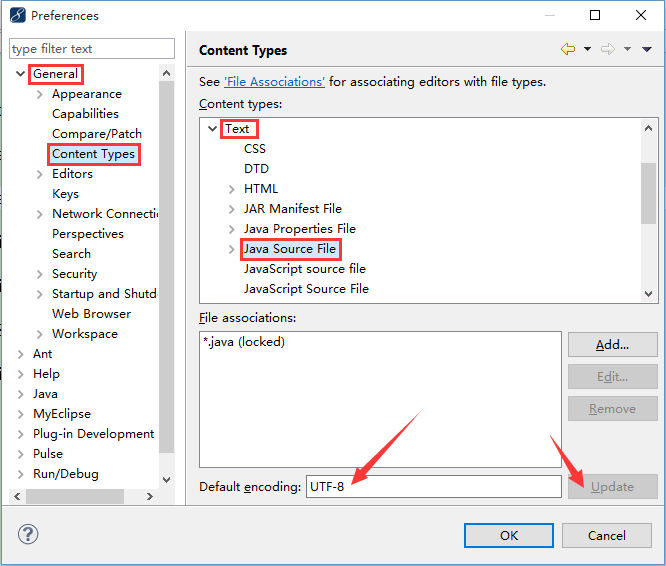Screen dimensions: 666x566
Task: Click content types list scroll-up arrow
Action: (x=648, y=129)
